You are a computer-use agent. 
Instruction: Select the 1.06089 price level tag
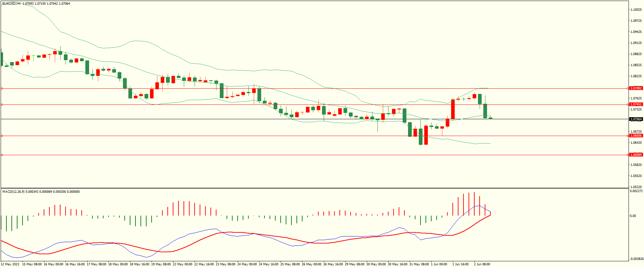636,155
